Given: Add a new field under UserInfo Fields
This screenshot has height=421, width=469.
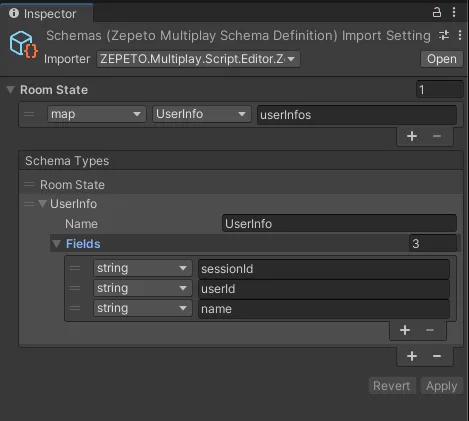Looking at the screenshot, I should [405, 330].
